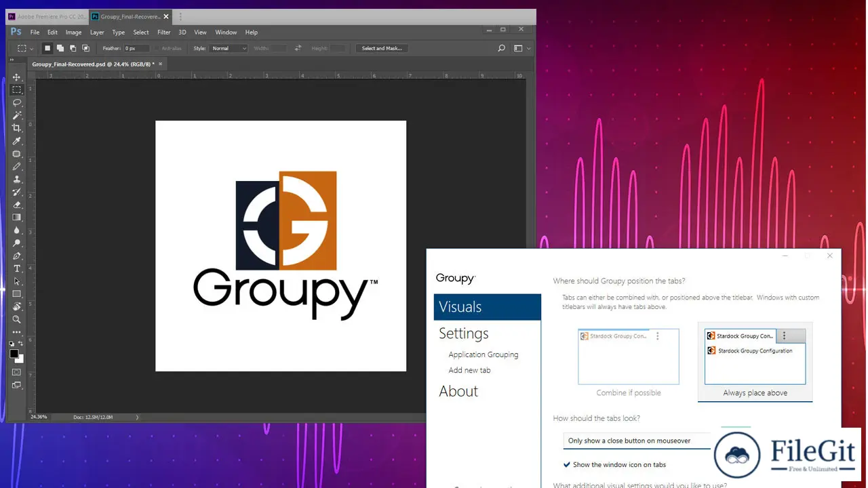Screen dimensions: 868x488
Task: Select the Dodge tool
Action: [17, 243]
